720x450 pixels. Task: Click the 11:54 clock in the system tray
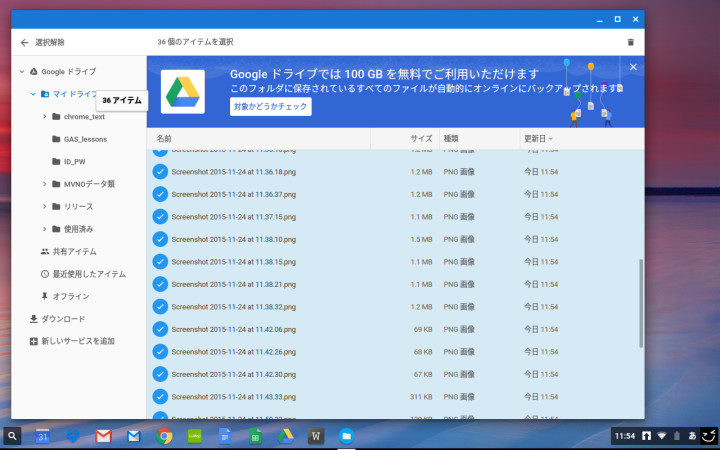(x=624, y=436)
